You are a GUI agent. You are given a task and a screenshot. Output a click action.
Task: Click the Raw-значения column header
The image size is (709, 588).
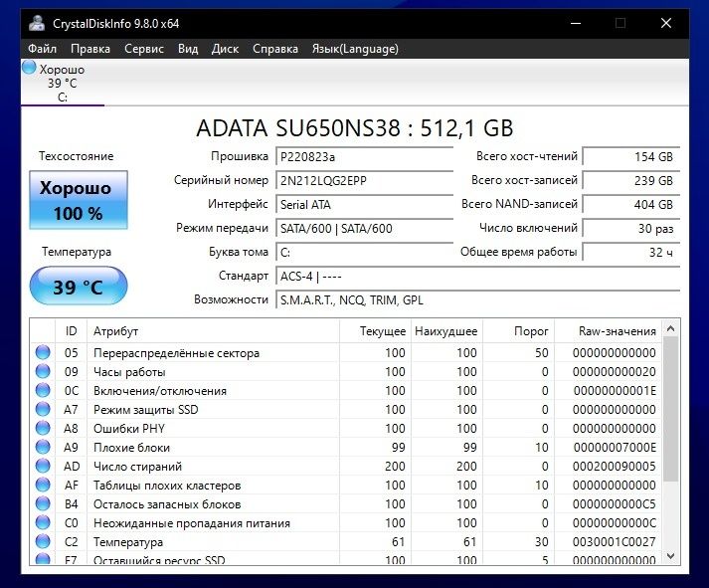tap(609, 331)
